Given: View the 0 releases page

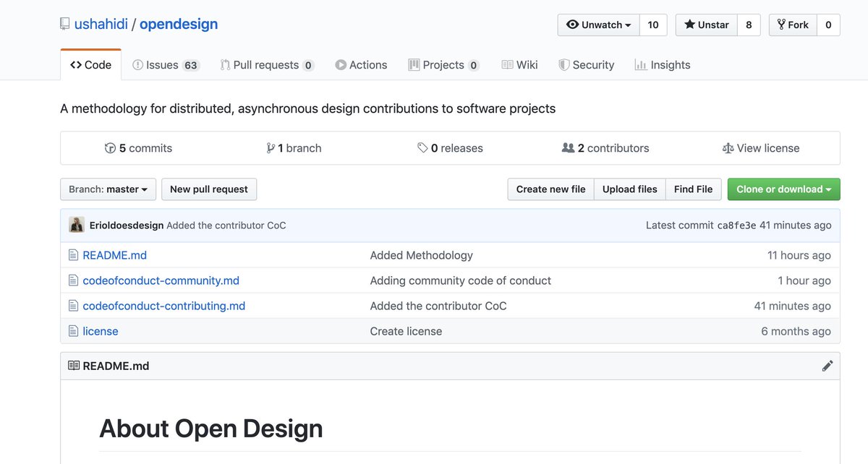Looking at the screenshot, I should pos(450,148).
